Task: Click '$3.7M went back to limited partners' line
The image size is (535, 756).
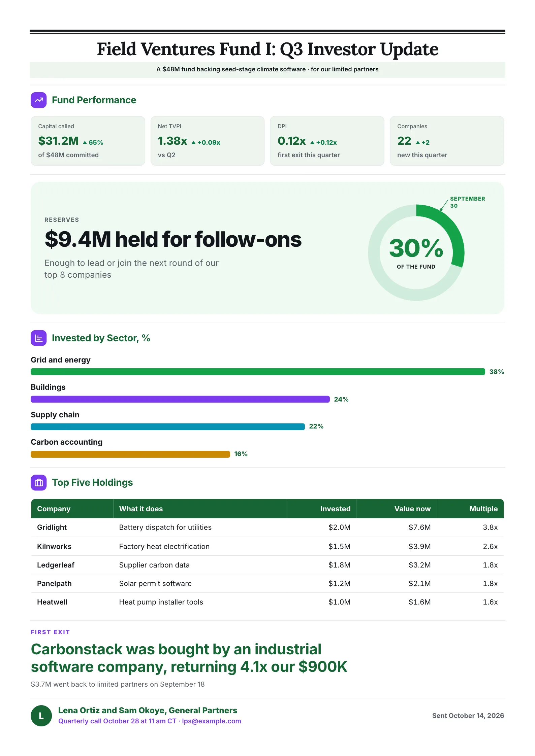Action: pos(118,684)
